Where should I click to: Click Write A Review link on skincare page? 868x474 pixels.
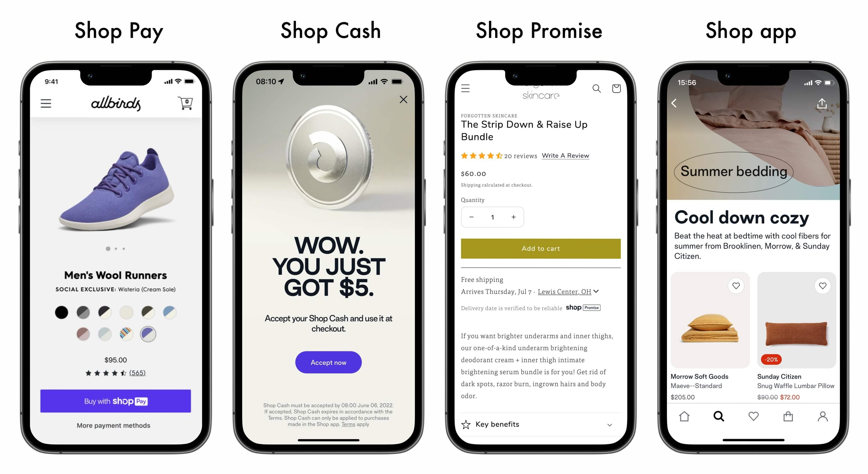[565, 155]
